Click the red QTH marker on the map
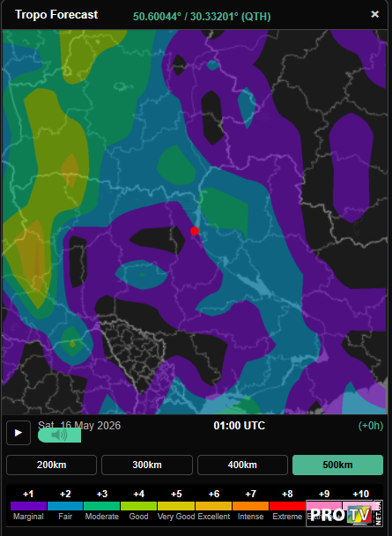The width and height of the screenshot is (392, 536). [195, 231]
